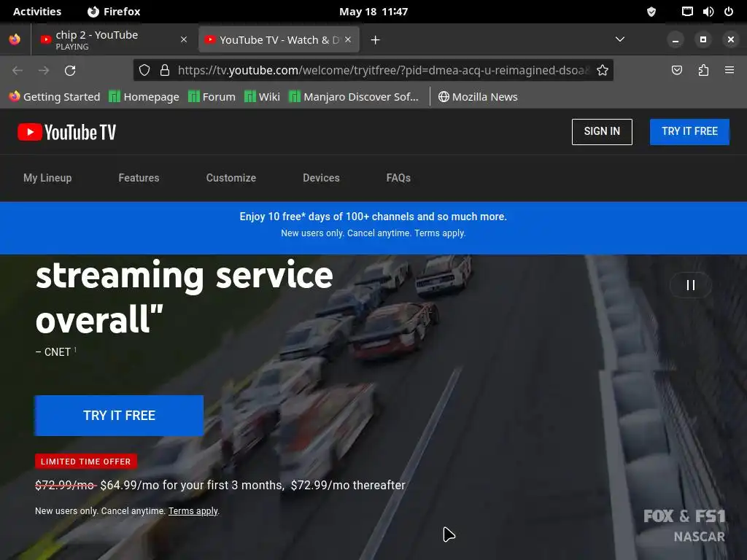Open Devices section
The height and width of the screenshot is (560, 747).
tap(321, 178)
